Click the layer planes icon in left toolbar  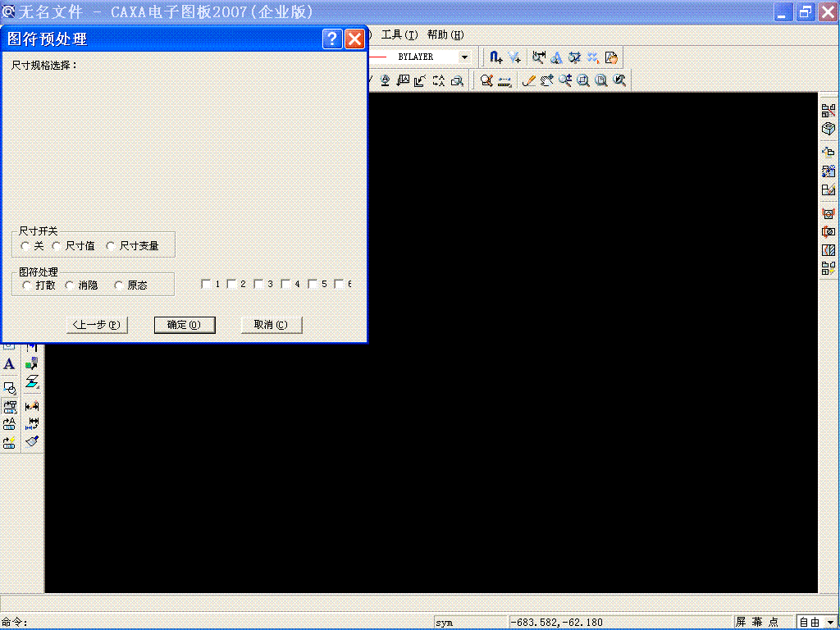tap(32, 382)
